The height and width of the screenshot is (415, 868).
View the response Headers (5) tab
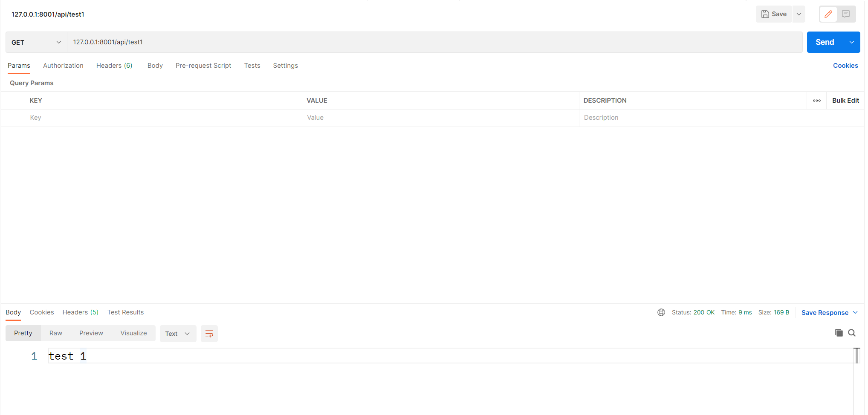(x=81, y=312)
